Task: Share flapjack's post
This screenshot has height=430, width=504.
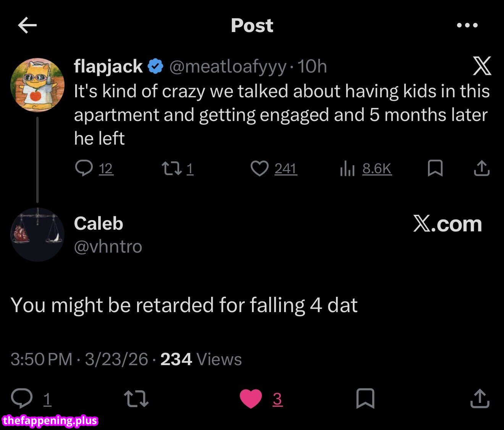Action: point(481,168)
